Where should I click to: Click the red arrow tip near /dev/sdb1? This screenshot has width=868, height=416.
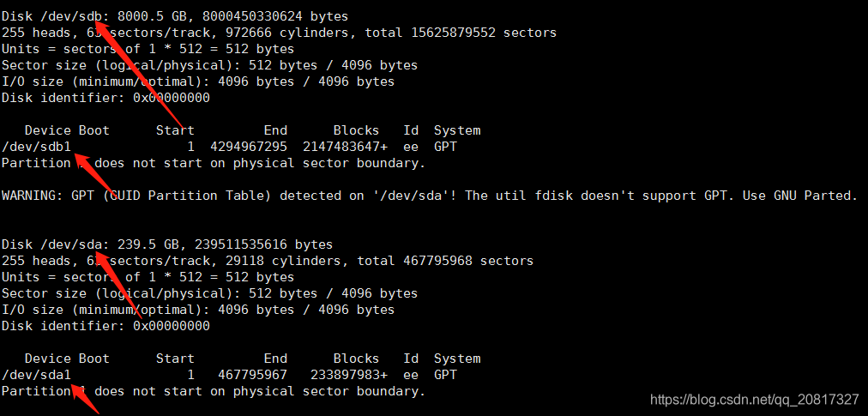tap(78, 153)
